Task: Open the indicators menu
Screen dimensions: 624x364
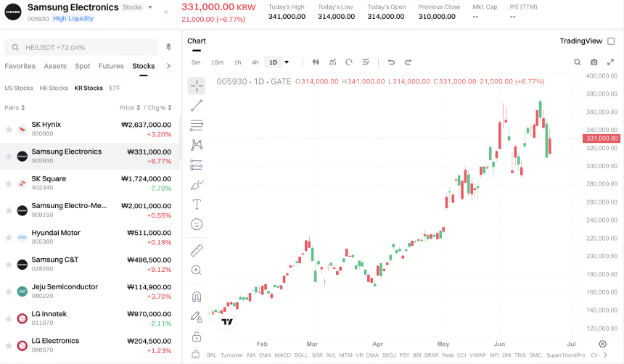Action: click(x=333, y=62)
